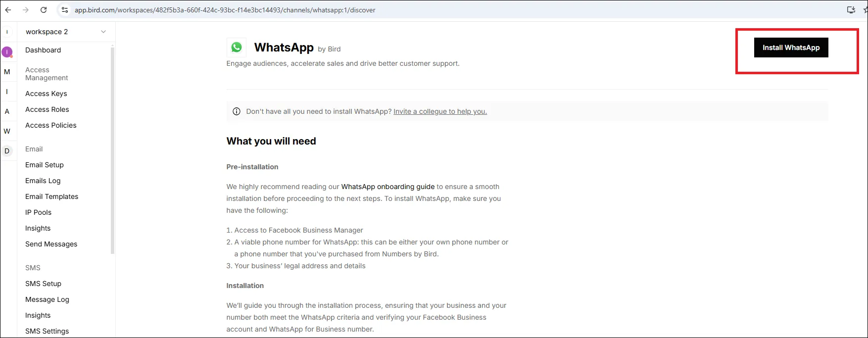This screenshot has width=868, height=338.
Task: Open Insights listed below IP Pools
Action: pos(38,228)
